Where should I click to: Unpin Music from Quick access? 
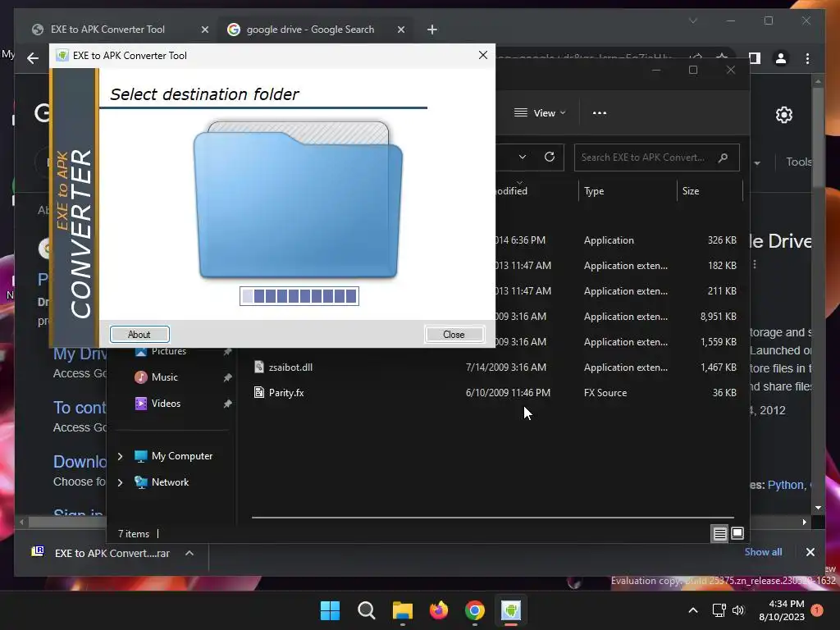[x=228, y=377]
